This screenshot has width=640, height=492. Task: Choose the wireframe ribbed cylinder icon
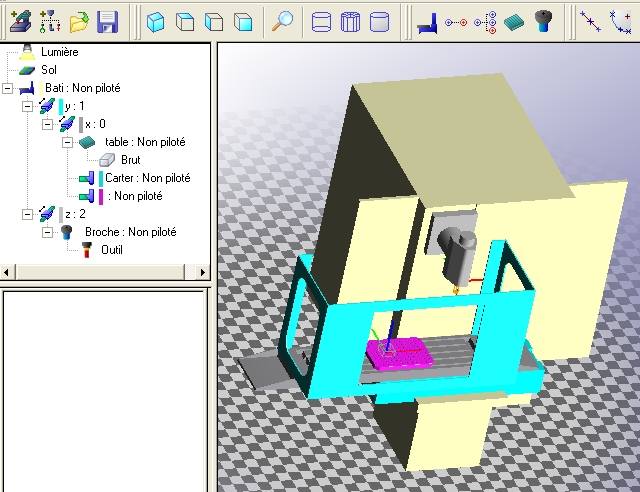[x=350, y=22]
